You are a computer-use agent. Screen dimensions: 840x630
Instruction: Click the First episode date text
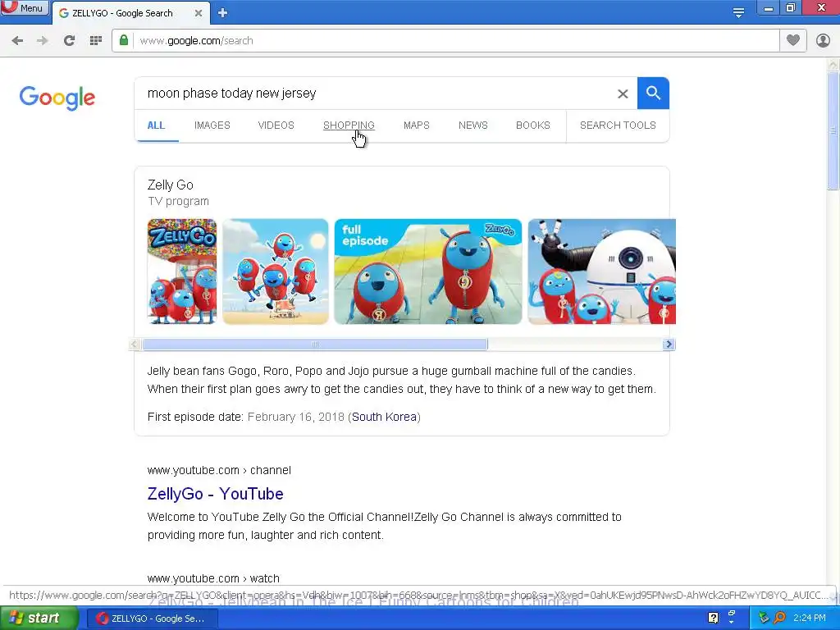tap(195, 417)
